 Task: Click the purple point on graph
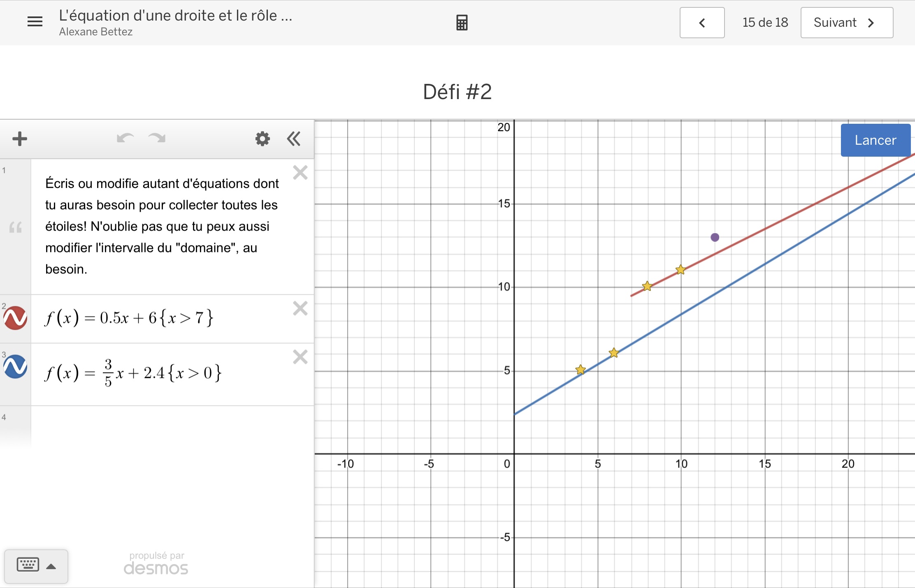pyautogui.click(x=715, y=237)
